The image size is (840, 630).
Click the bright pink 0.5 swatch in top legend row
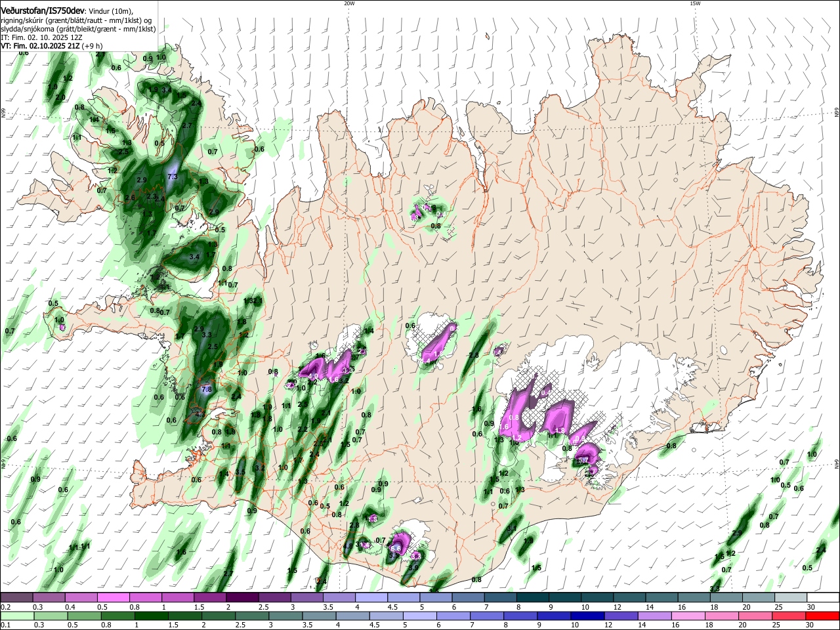click(113, 598)
